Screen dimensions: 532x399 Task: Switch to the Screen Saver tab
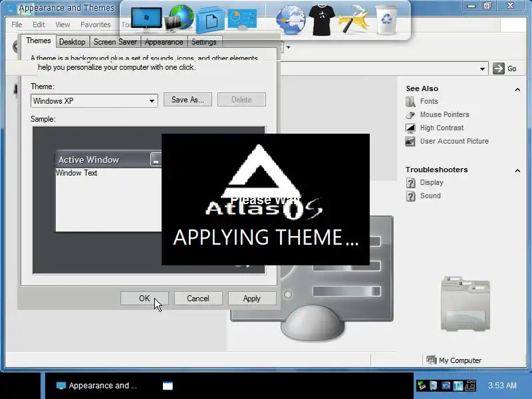pos(115,42)
